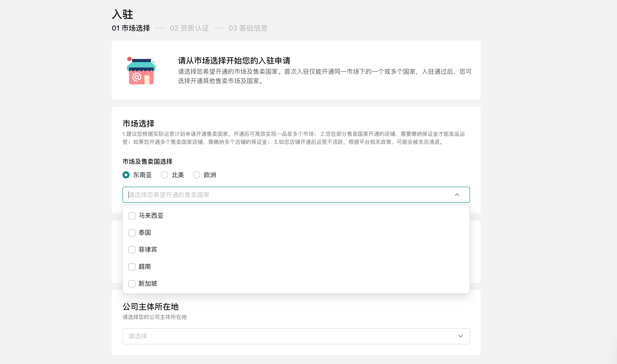Image resolution: width=617 pixels, height=364 pixels.
Task: Check the 马来西亚 country checkbox
Action: pyautogui.click(x=132, y=216)
